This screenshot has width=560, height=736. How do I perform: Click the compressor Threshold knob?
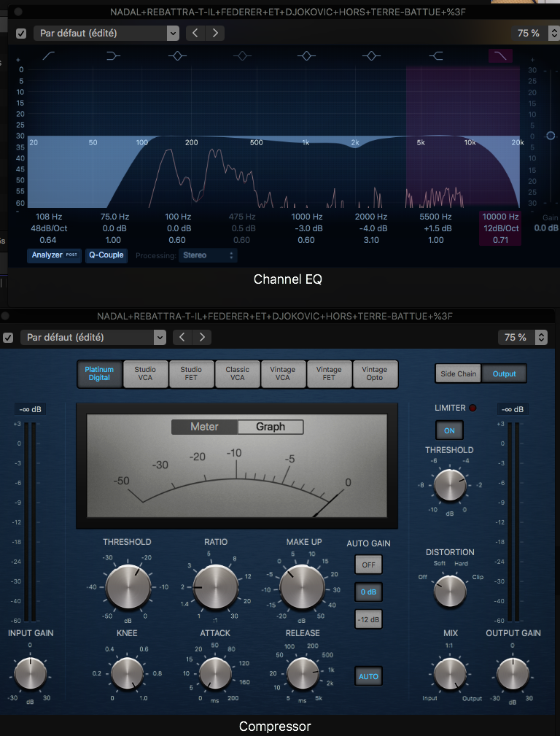pos(128,587)
